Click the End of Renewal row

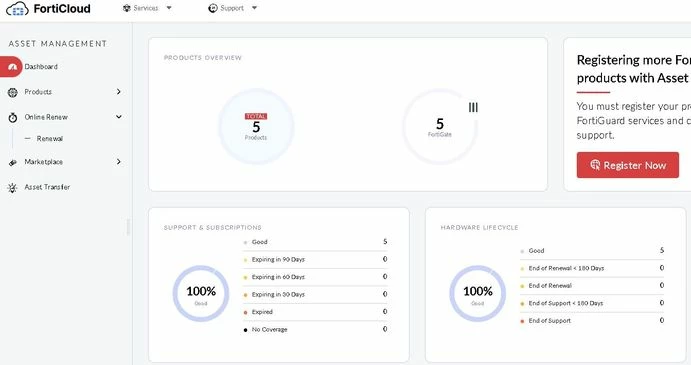coord(592,286)
